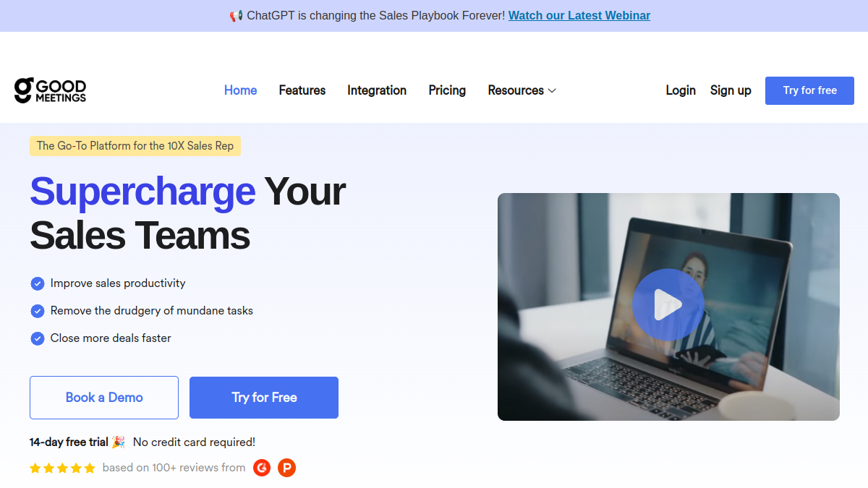Click the 14-day free trial text
868x488 pixels.
click(x=69, y=442)
